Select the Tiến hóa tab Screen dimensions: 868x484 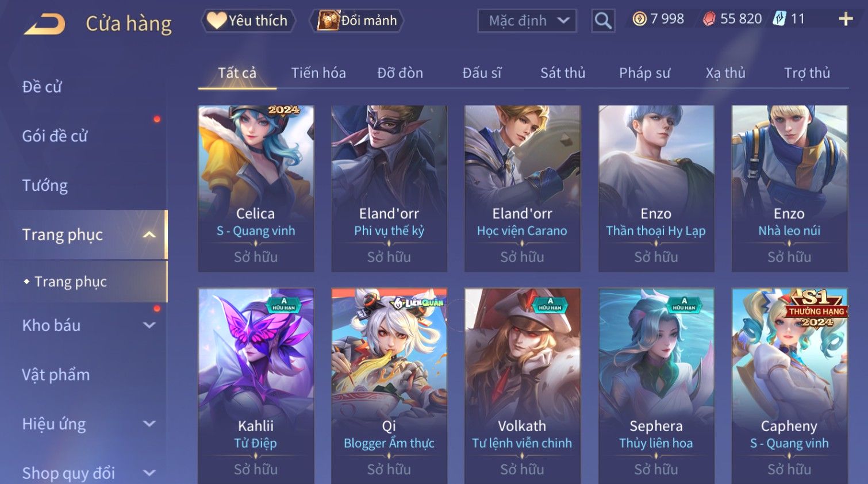coord(318,73)
